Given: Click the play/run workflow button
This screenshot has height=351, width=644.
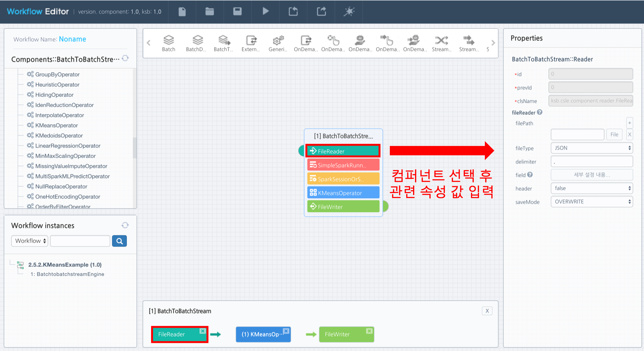Looking at the screenshot, I should [266, 12].
